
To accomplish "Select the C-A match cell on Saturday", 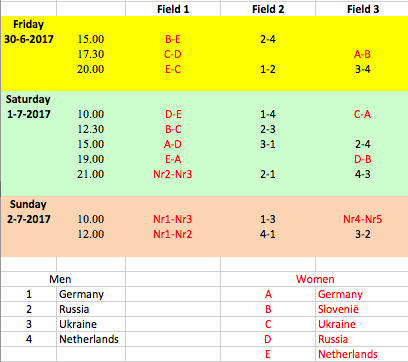I will coord(362,114).
